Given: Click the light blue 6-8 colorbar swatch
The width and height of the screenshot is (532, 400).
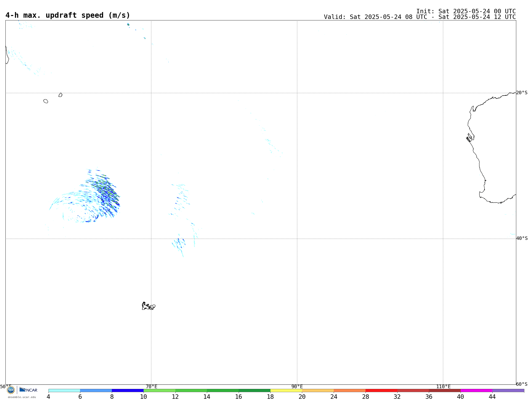Looking at the screenshot, I should click(x=96, y=391).
